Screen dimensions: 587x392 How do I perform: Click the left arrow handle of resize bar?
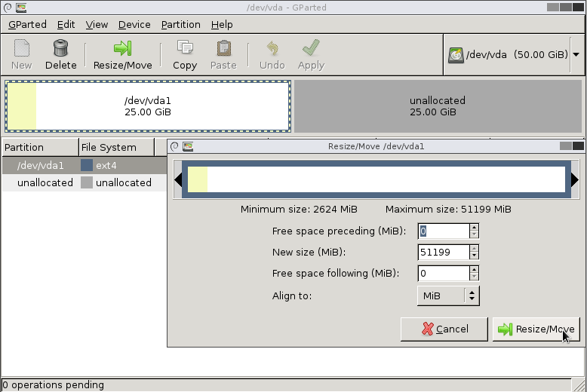coord(178,180)
